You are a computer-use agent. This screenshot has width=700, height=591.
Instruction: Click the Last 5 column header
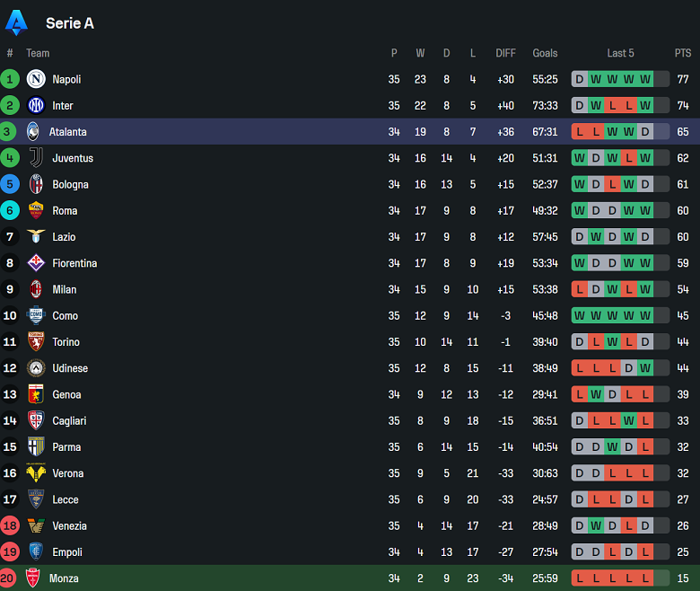(620, 53)
